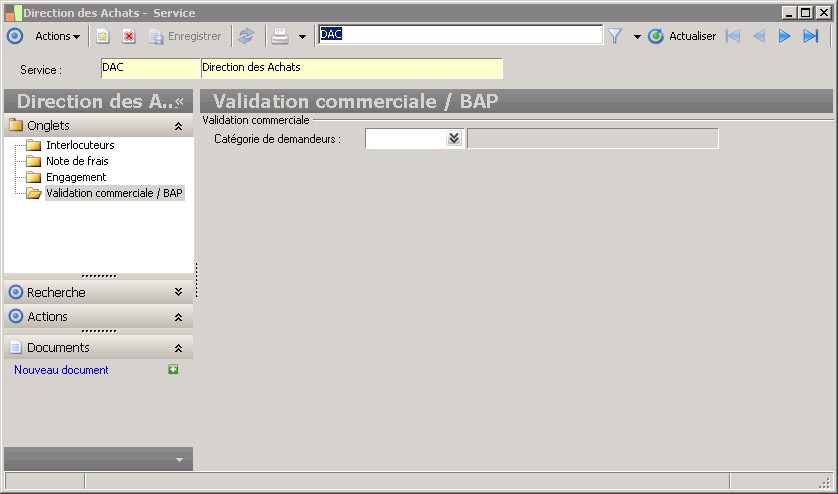This screenshot has width=838, height=494.
Task: Open the Note de frais tab
Action: (77, 161)
